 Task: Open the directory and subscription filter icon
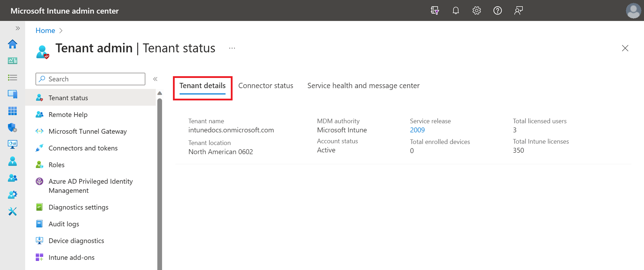(435, 11)
